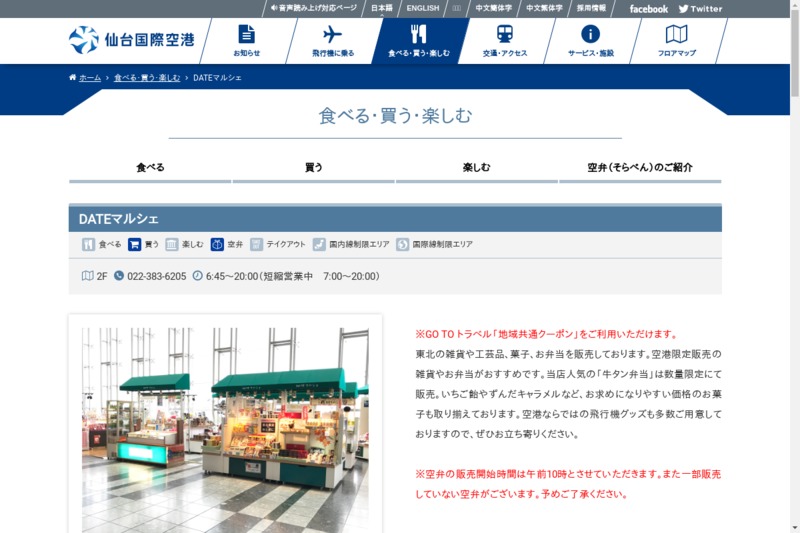The image size is (800, 533).
Task: Switch language to ENGLISH
Action: 422,8
